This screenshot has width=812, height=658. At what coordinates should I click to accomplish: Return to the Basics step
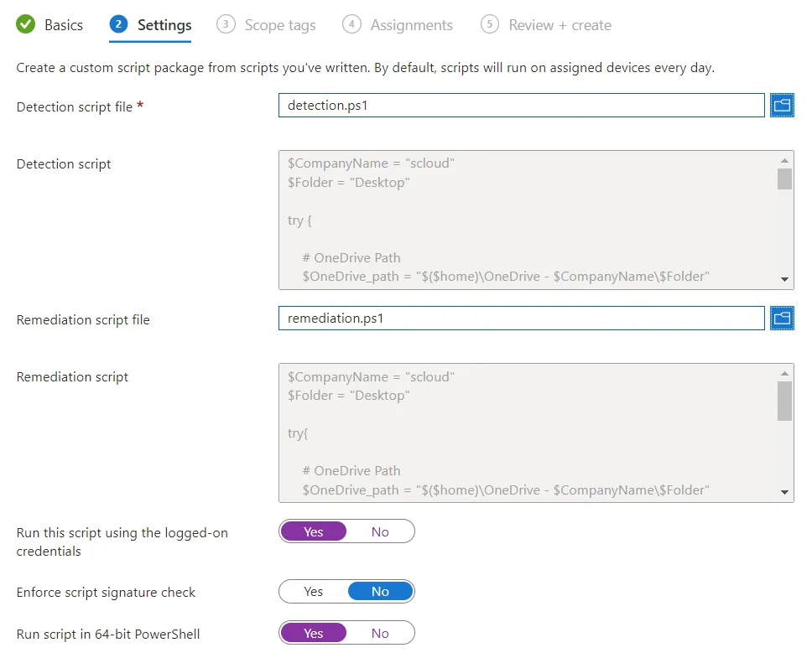(x=63, y=25)
